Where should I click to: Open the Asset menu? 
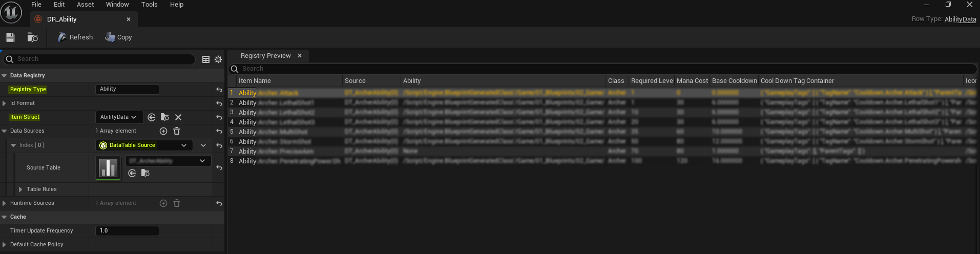(85, 5)
